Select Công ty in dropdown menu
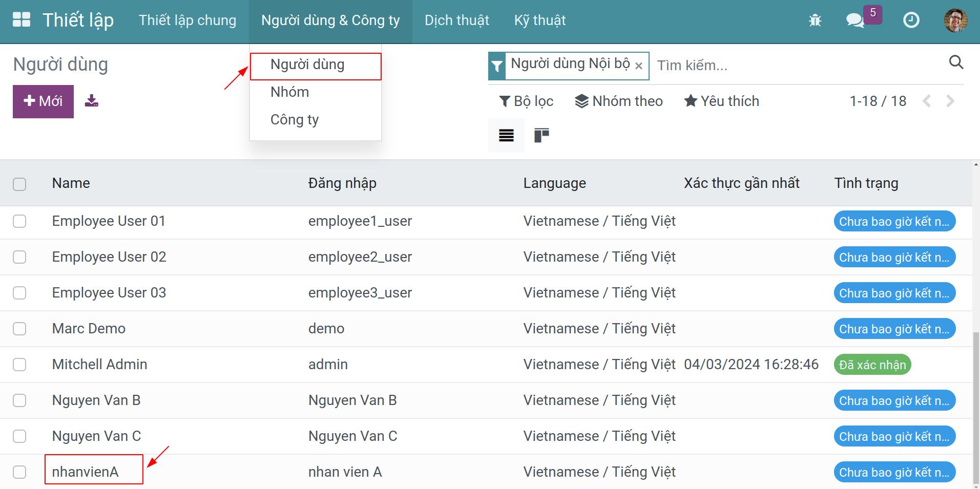The image size is (980, 489). coord(316,120)
